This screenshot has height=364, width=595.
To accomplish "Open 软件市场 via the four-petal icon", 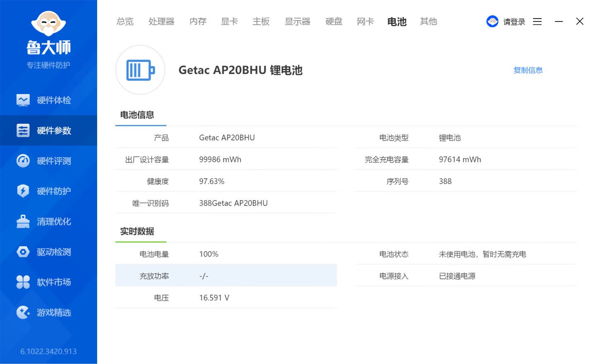I will coord(23,282).
